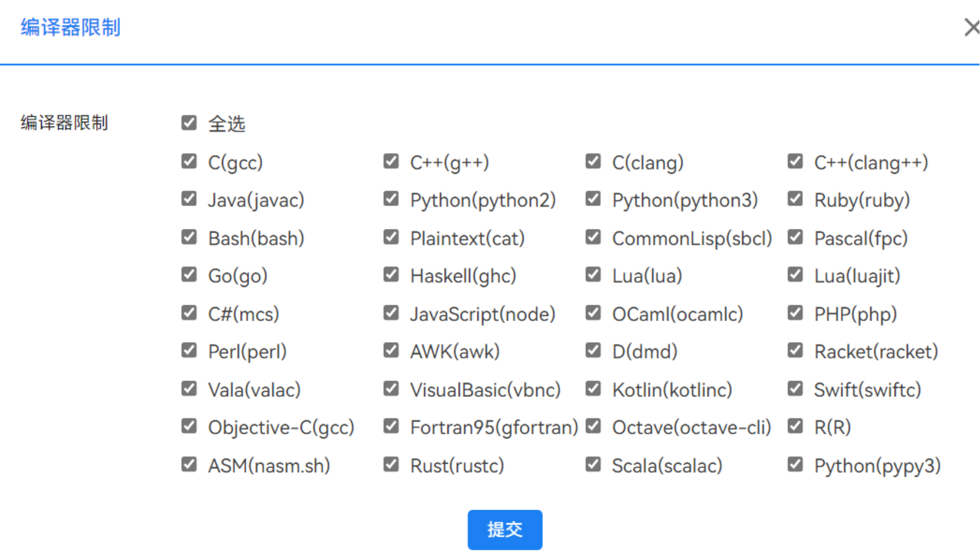
Task: Toggle the JavaScript(node) checkbox
Action: click(391, 313)
